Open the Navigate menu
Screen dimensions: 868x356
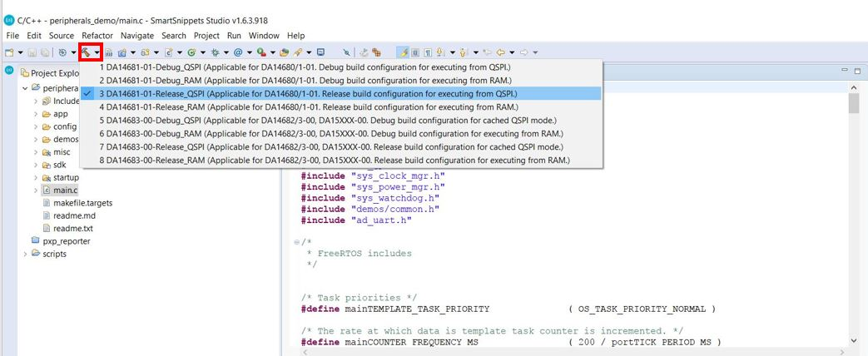[x=137, y=36]
